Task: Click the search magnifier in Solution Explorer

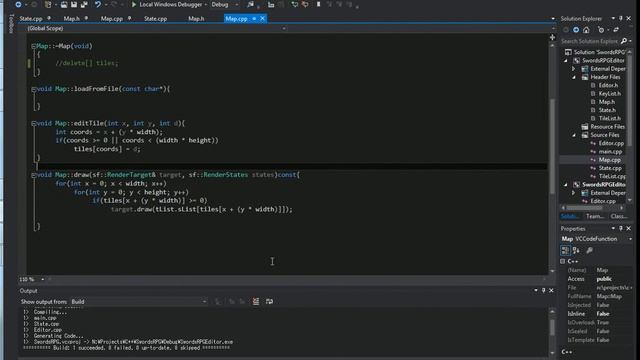Action: pyautogui.click(x=624, y=41)
